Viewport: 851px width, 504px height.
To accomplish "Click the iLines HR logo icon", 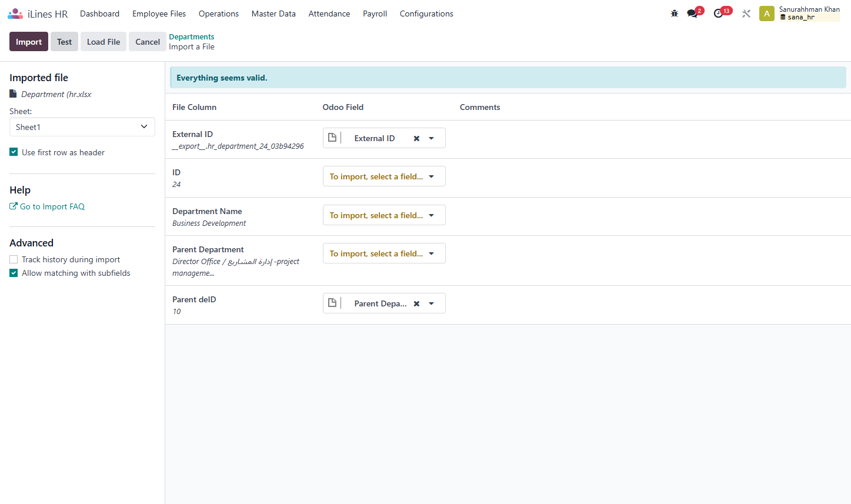I will (x=15, y=14).
